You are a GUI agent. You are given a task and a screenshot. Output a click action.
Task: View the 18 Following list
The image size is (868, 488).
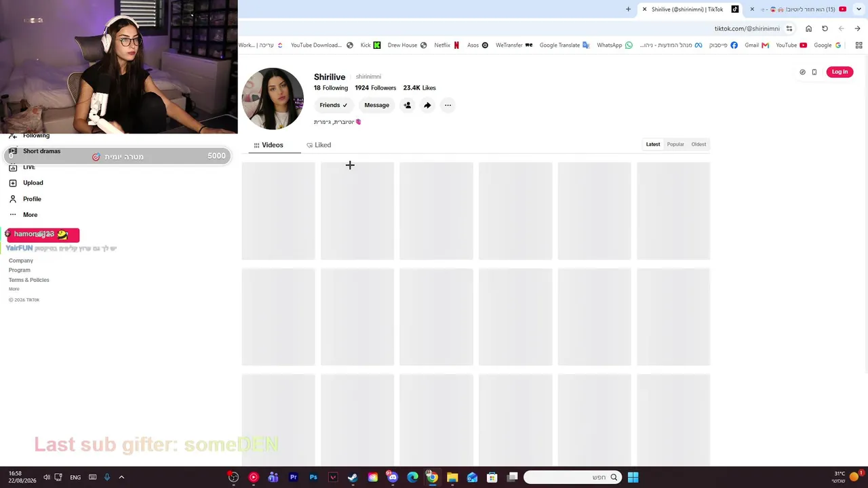pos(331,88)
